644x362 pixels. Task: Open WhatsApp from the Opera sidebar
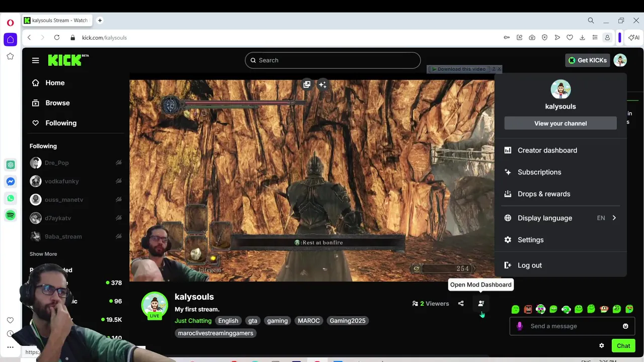(10, 199)
